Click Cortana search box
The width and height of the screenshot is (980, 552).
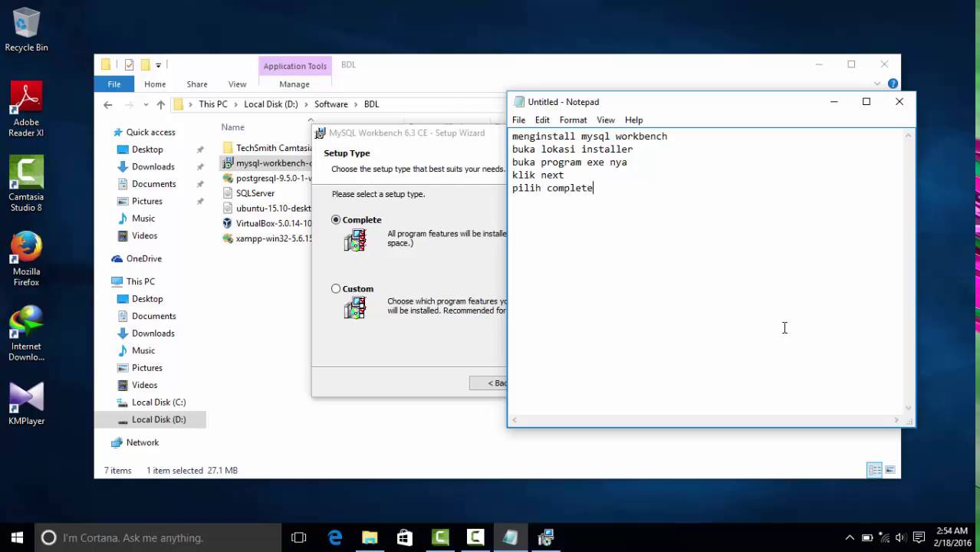(x=158, y=537)
